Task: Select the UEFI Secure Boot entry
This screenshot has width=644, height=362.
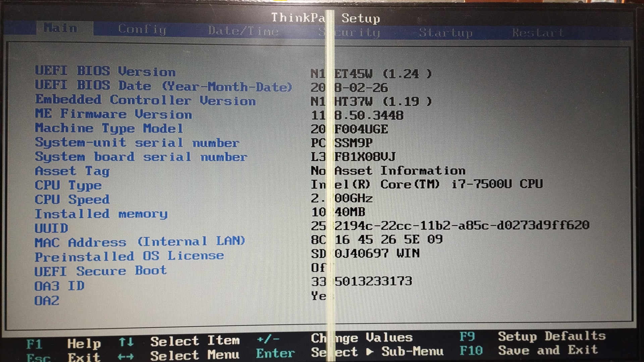Action: [x=100, y=271]
